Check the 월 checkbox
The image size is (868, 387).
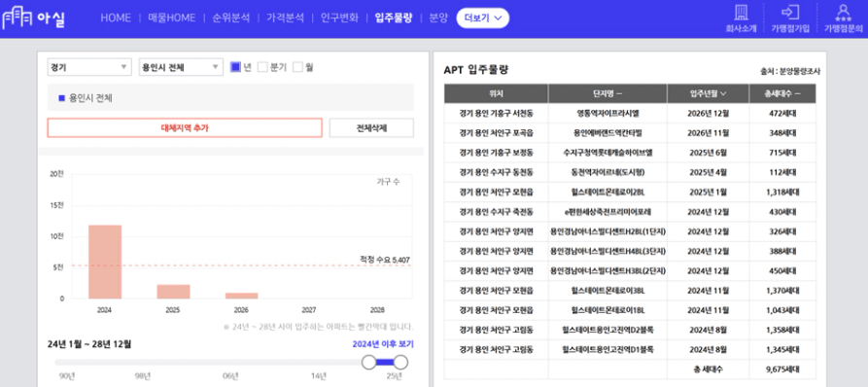tap(297, 67)
